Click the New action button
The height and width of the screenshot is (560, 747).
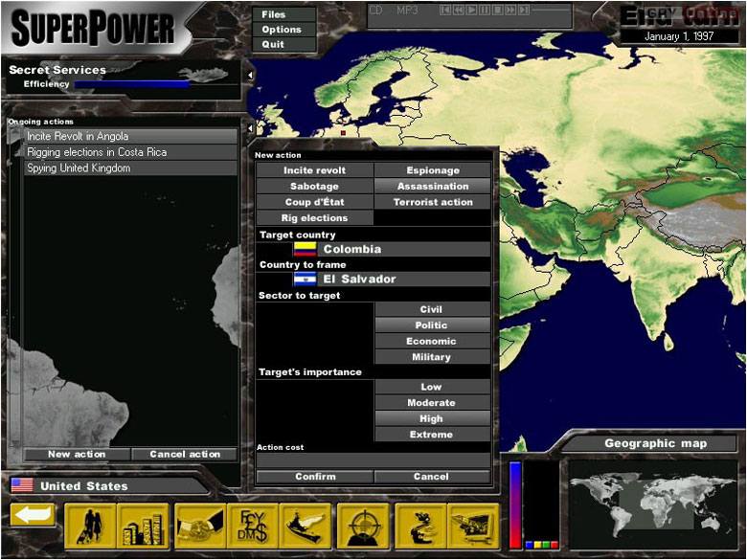click(77, 455)
